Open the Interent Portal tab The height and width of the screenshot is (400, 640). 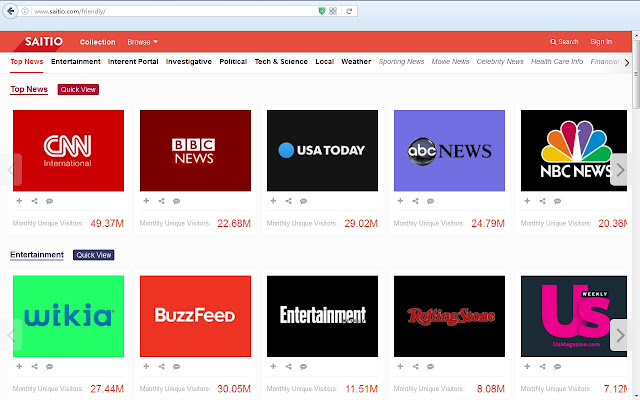tap(133, 62)
